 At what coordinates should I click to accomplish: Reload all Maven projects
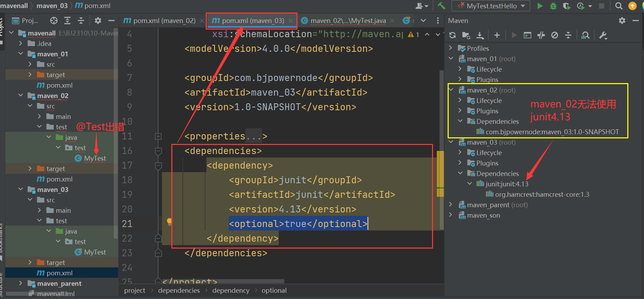(x=453, y=35)
